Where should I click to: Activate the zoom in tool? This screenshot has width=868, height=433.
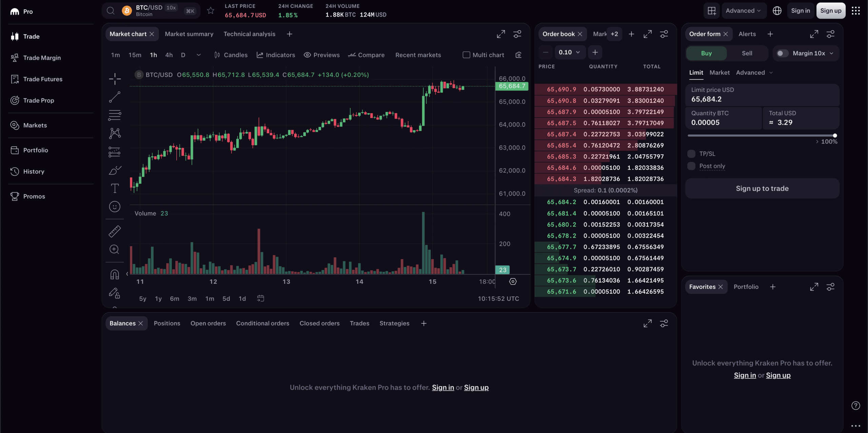pyautogui.click(x=115, y=250)
